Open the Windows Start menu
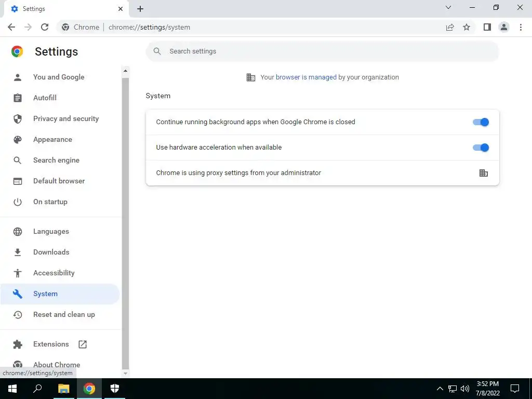The width and height of the screenshot is (532, 399). 12,389
